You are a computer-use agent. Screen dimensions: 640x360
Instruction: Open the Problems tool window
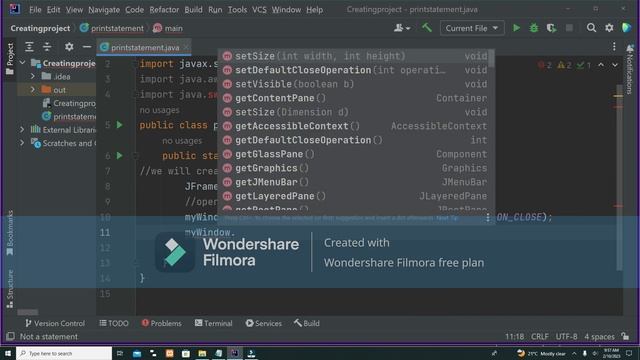click(x=161, y=323)
